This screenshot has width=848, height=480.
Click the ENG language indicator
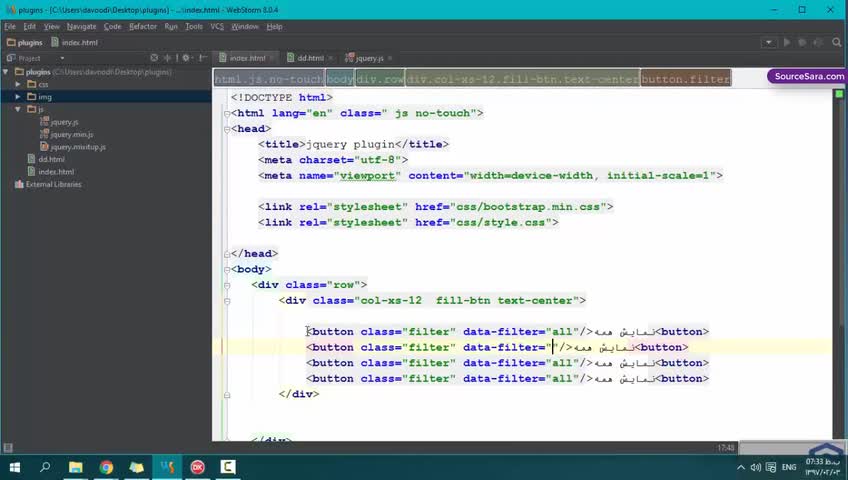tap(789, 467)
